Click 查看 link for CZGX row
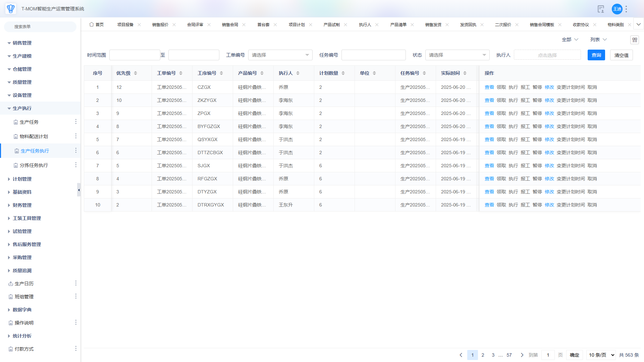 click(489, 87)
